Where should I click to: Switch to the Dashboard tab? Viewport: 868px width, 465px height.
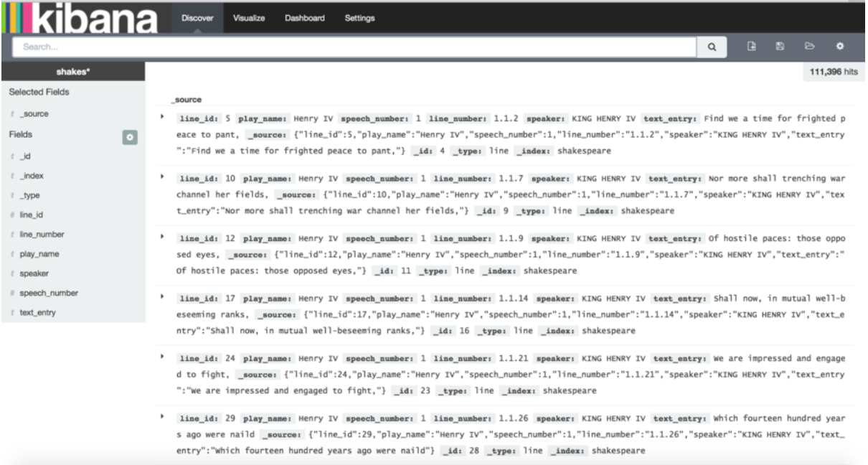[304, 18]
